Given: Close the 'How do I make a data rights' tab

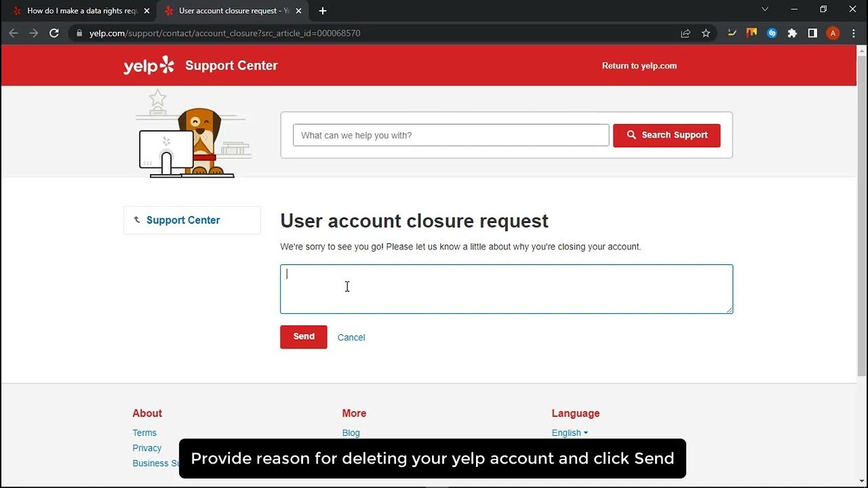Looking at the screenshot, I should tap(146, 11).
